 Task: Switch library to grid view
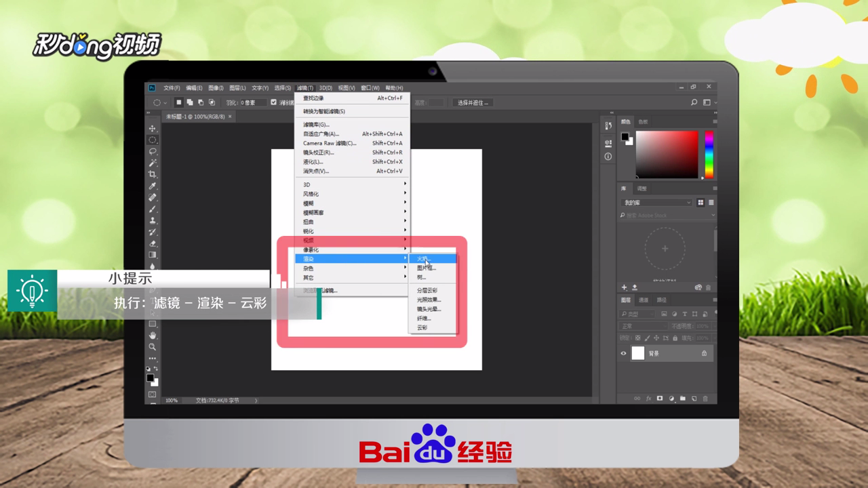701,203
